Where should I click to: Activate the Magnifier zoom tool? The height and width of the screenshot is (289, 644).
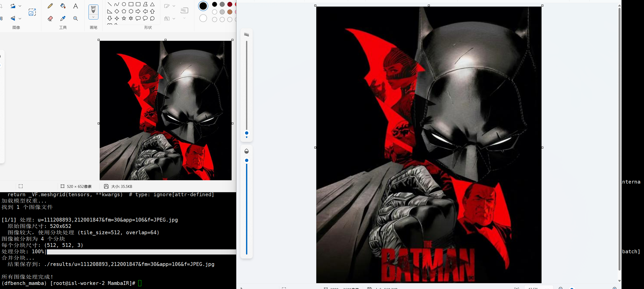(76, 18)
